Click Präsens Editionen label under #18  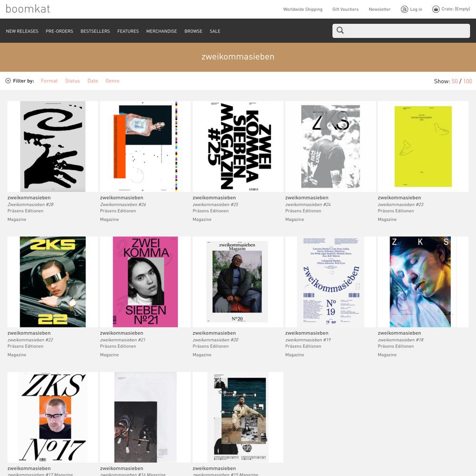[x=396, y=347]
